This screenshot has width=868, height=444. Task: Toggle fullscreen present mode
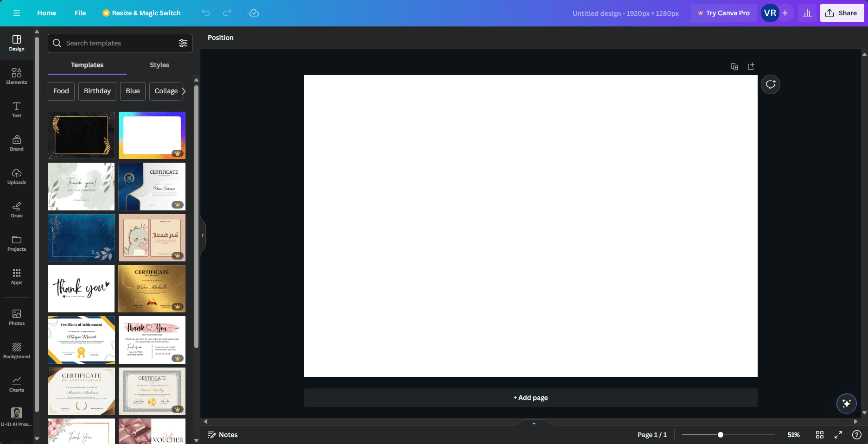(838, 435)
